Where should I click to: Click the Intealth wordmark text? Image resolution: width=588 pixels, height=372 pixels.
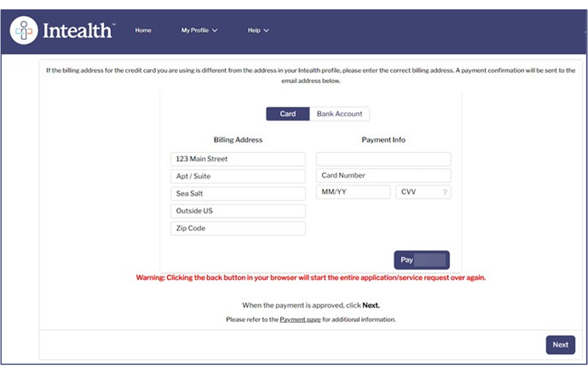click(x=77, y=31)
